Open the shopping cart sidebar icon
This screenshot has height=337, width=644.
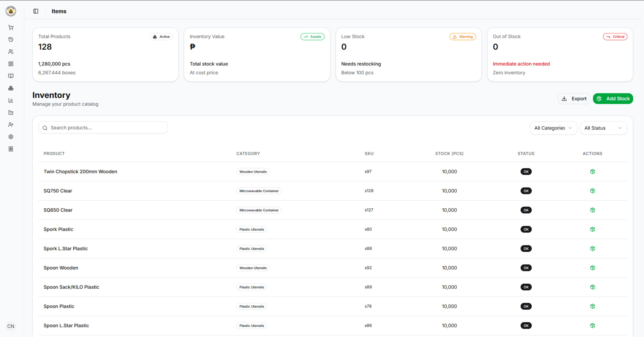(11, 27)
